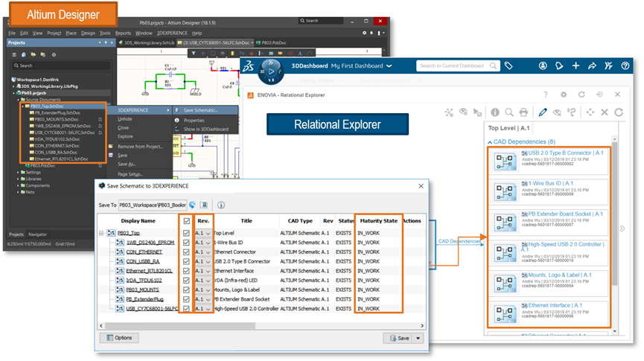This screenshot has width=644, height=361.
Task: Click the network graph icon in Relational Explorer toolbar
Action: tap(449, 112)
